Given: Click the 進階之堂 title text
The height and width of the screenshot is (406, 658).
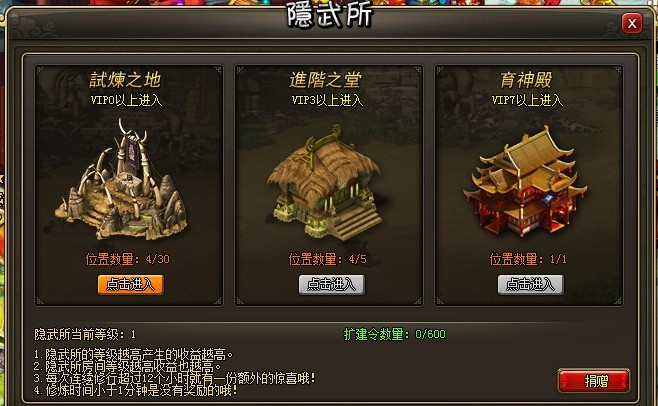Looking at the screenshot, I should point(325,80).
